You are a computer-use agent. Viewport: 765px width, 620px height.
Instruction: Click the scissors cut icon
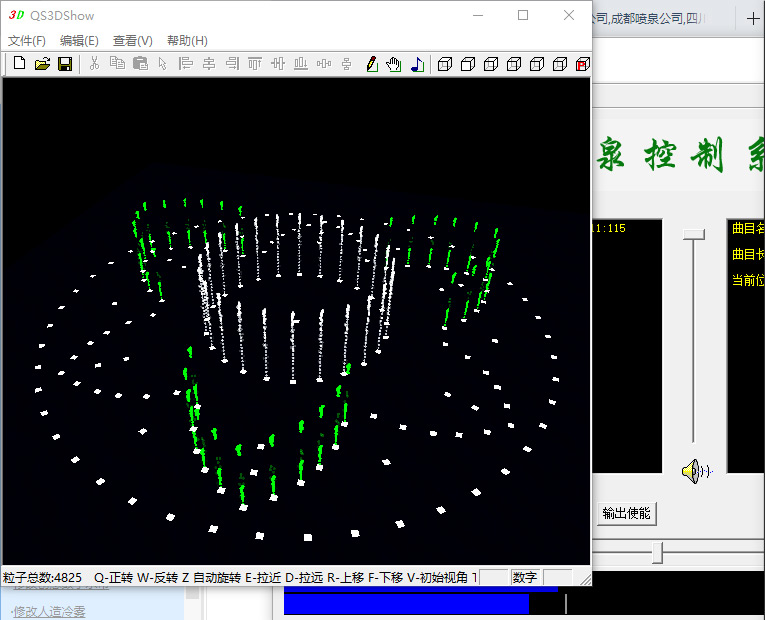95,64
